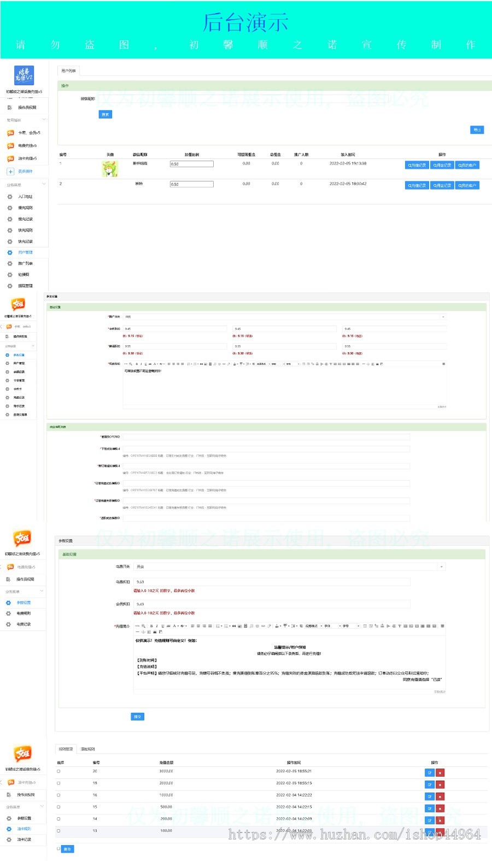The image size is (492, 868).
Task: Open 我的客户 for user row 2
Action: (467, 186)
